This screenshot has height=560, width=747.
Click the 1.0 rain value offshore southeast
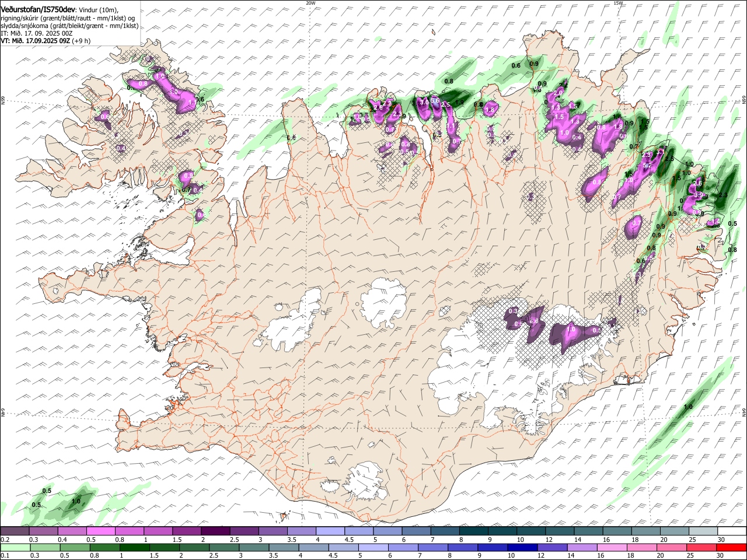pyautogui.click(x=688, y=407)
